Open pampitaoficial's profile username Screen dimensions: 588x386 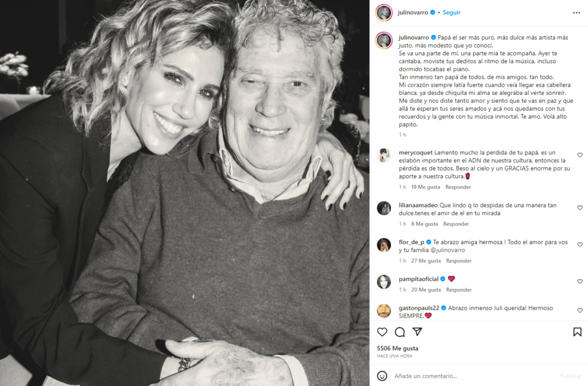coord(419,279)
